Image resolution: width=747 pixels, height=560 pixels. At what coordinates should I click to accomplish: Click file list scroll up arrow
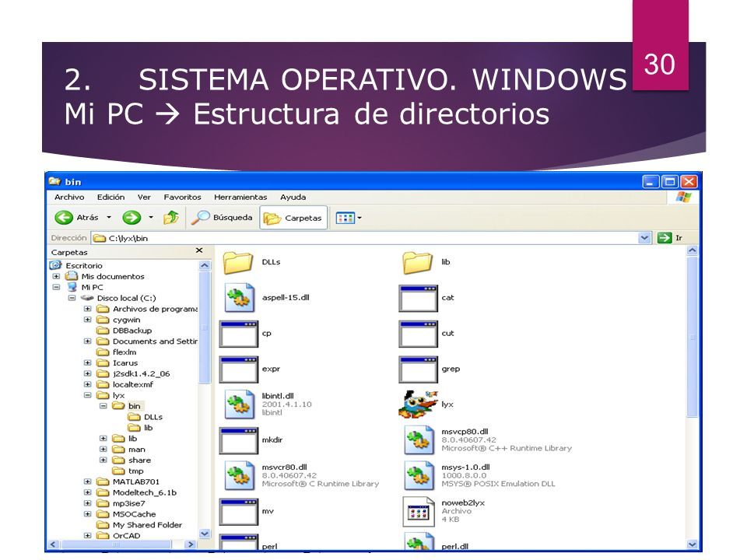(x=693, y=250)
